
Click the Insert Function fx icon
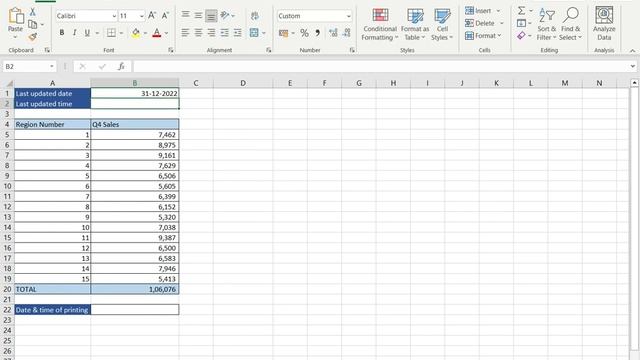121,66
